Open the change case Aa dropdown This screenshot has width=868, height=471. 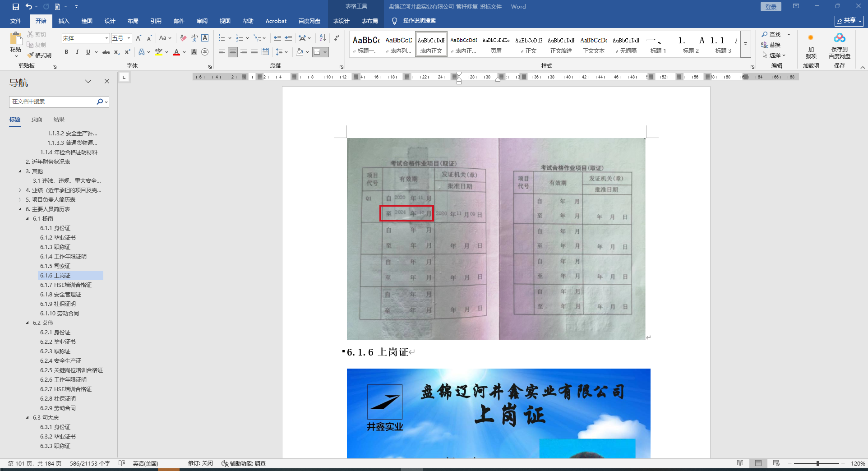pyautogui.click(x=165, y=38)
